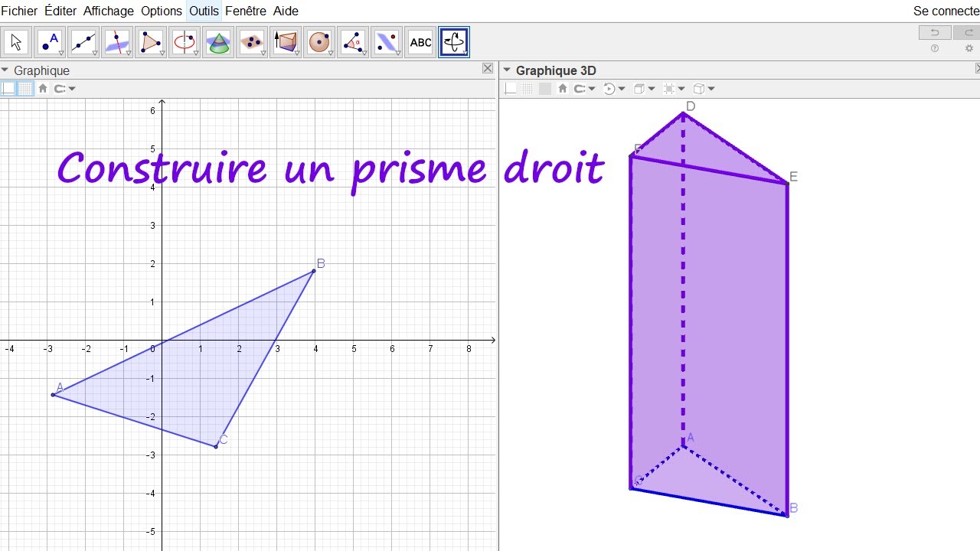This screenshot has width=980, height=551.
Task: Select the Extrude to prism tool
Action: (x=286, y=42)
